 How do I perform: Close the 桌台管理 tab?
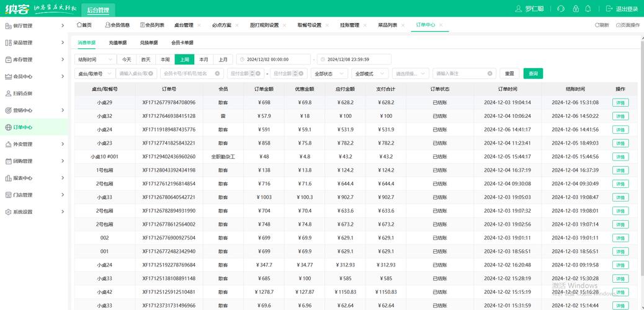[x=199, y=25]
